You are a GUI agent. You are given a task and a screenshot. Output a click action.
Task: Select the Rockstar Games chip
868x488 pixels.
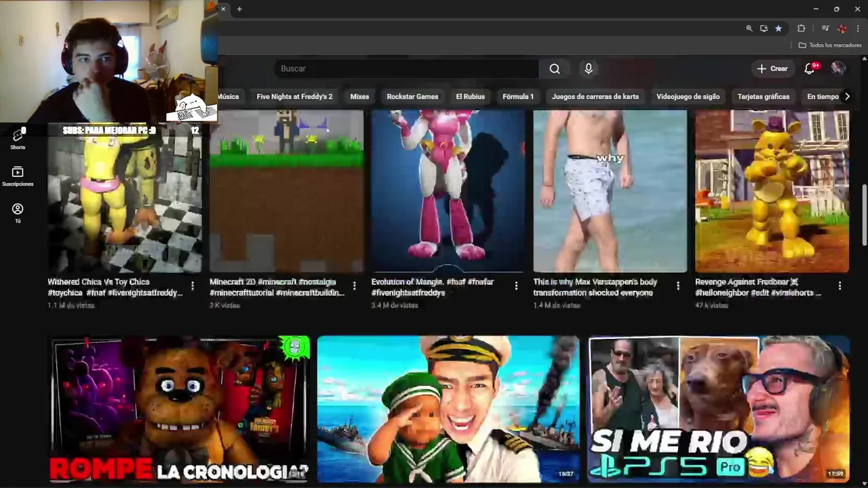[x=412, y=96]
